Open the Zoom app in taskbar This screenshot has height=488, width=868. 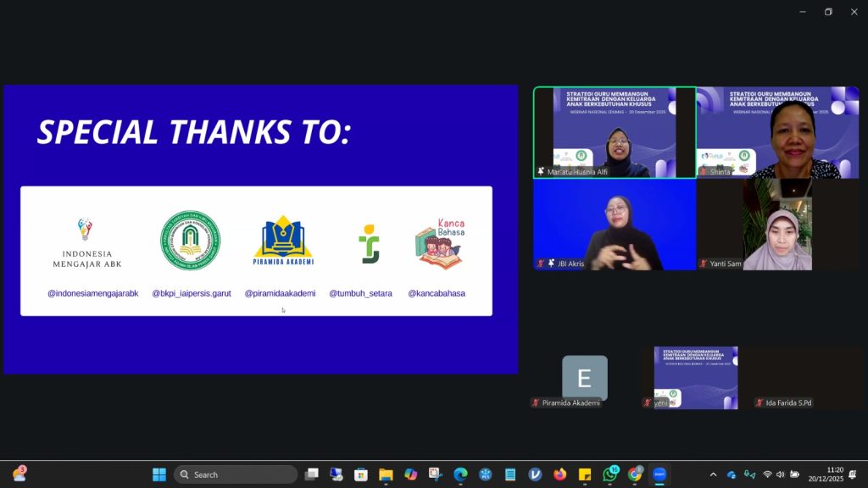coord(659,474)
